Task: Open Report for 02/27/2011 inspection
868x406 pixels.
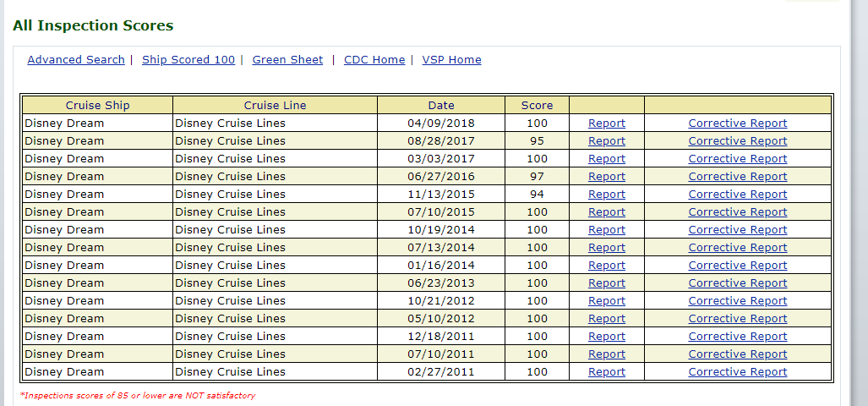Action: [x=607, y=372]
